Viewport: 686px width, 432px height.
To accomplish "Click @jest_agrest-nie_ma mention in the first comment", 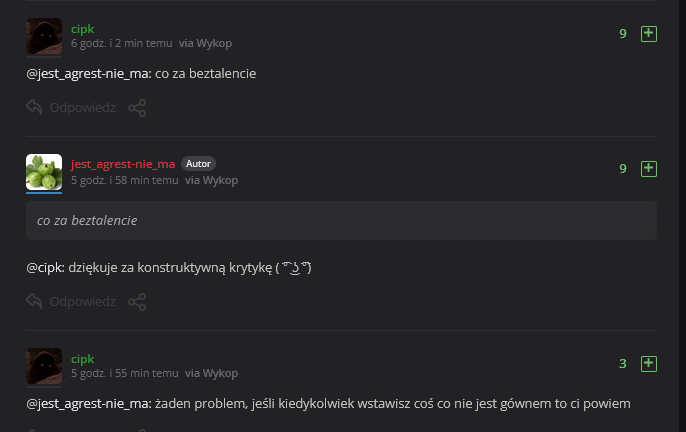I will [x=88, y=75].
